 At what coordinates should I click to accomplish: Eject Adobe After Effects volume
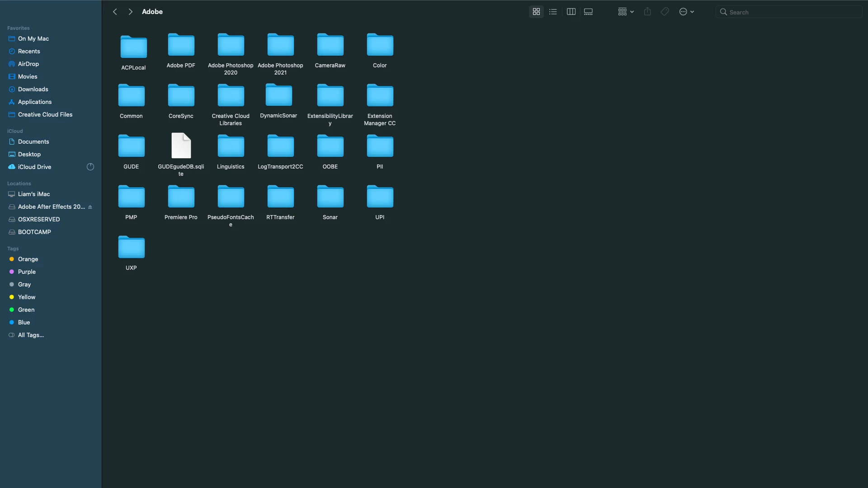90,207
